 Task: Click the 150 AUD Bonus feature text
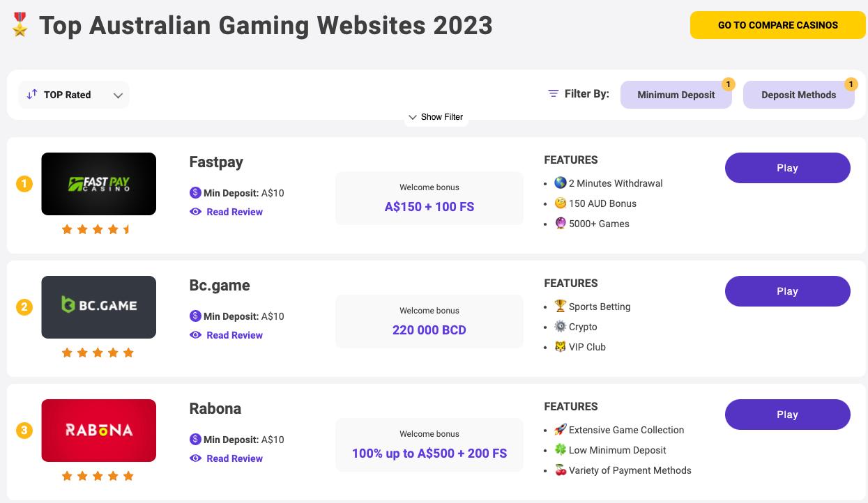pyautogui.click(x=602, y=203)
